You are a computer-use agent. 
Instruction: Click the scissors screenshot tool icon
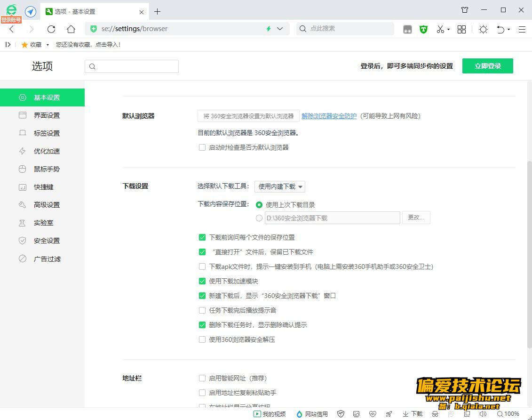click(x=440, y=30)
